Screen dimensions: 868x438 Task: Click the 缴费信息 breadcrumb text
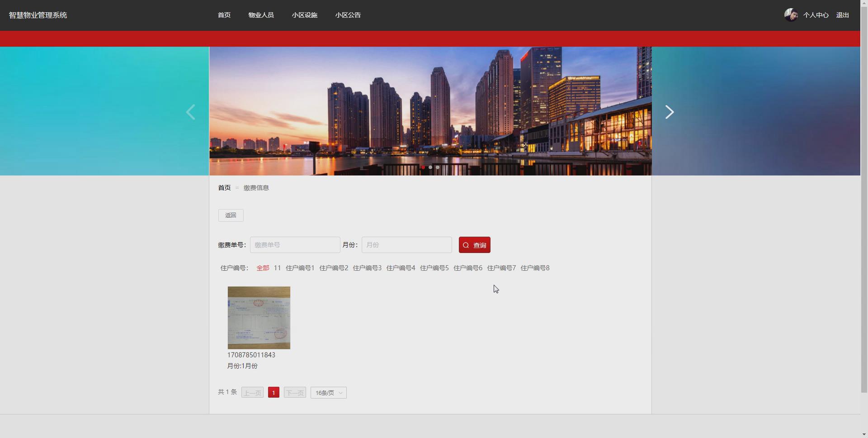[256, 188]
